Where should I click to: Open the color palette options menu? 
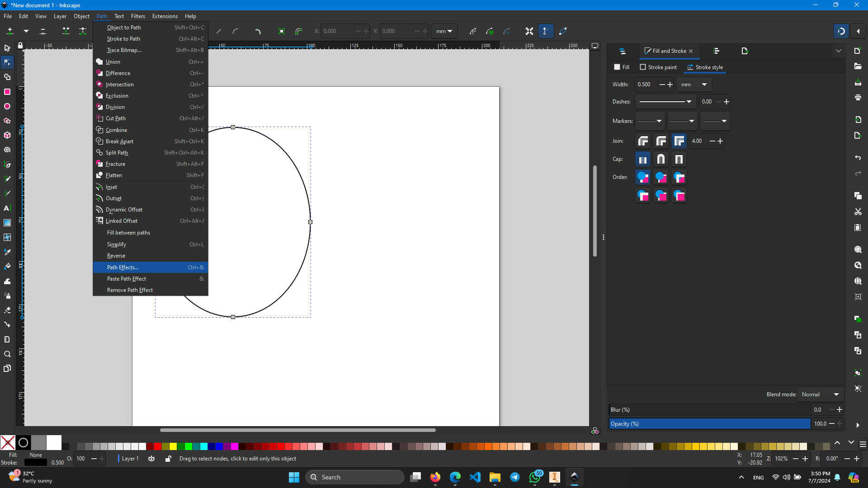[x=863, y=445]
